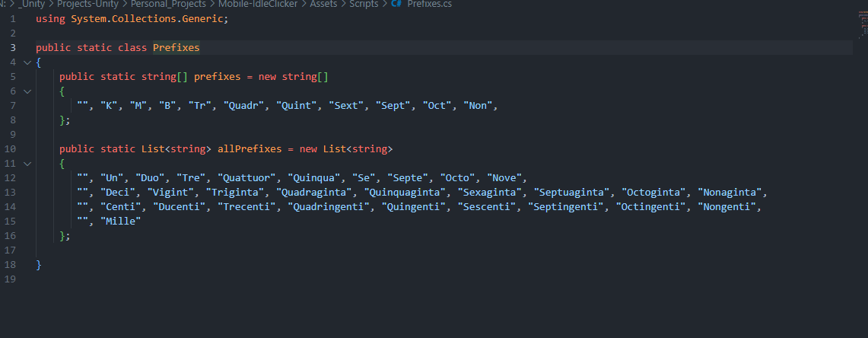Click the "Deci" string literal
Viewport: 868px width, 338px height.
coord(117,193)
